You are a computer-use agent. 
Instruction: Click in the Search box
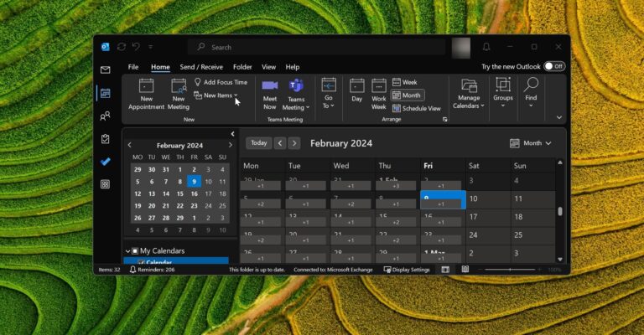(317, 47)
